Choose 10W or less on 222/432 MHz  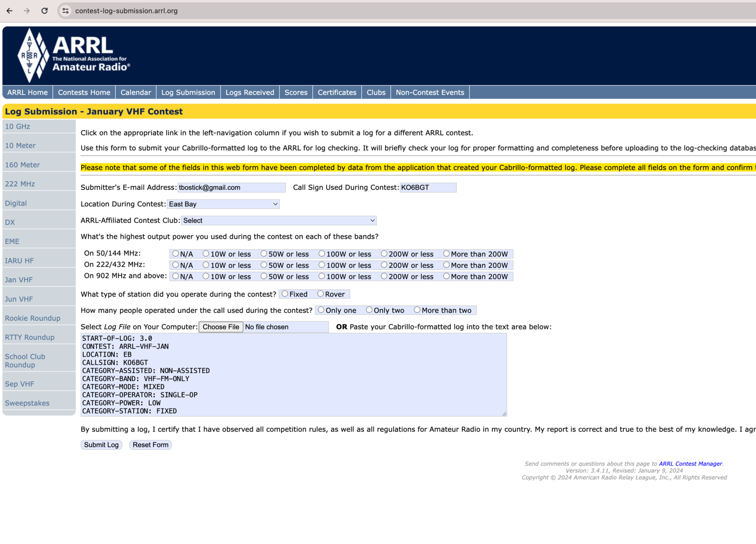[206, 265]
